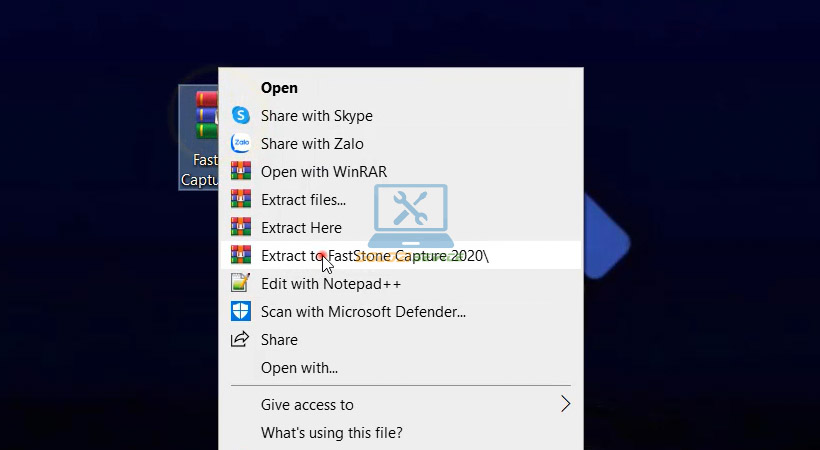
Task: Click the Notepad++ icon in the menu
Action: click(x=240, y=283)
